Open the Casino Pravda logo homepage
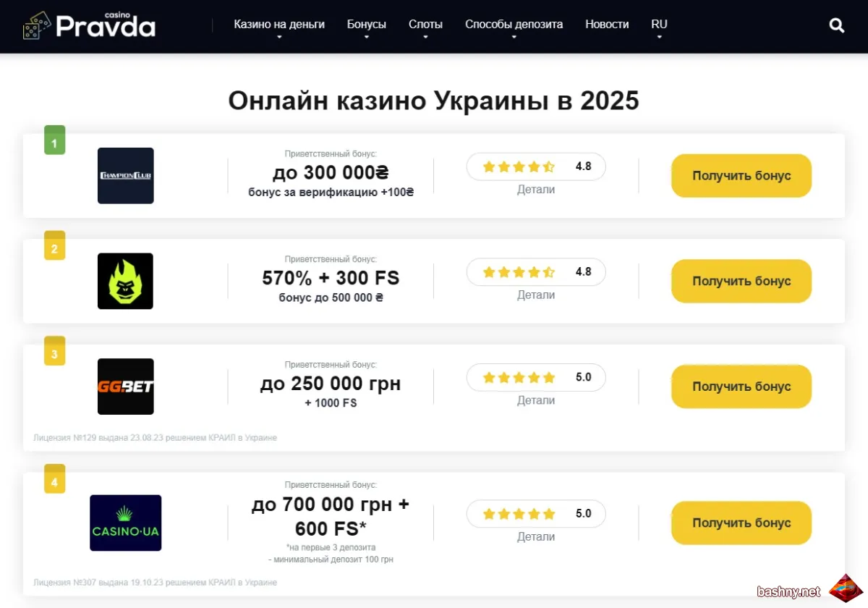 pyautogui.click(x=89, y=25)
